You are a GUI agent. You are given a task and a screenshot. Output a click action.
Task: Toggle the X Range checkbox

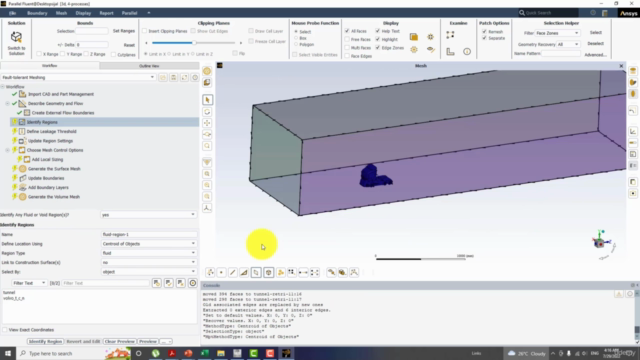click(39, 54)
